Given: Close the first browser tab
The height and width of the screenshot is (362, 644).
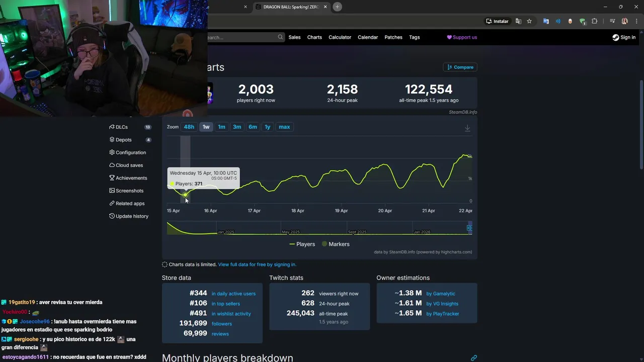Looking at the screenshot, I should click(x=246, y=7).
